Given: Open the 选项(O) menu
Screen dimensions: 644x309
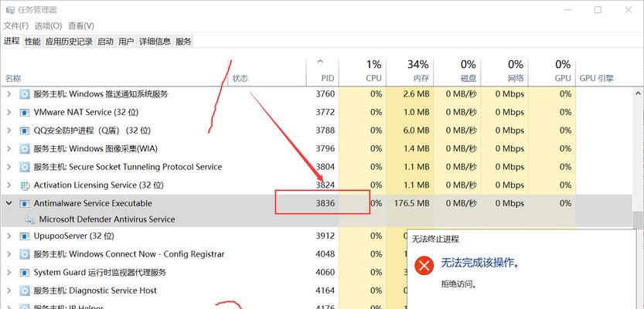Looking at the screenshot, I should (48, 25).
